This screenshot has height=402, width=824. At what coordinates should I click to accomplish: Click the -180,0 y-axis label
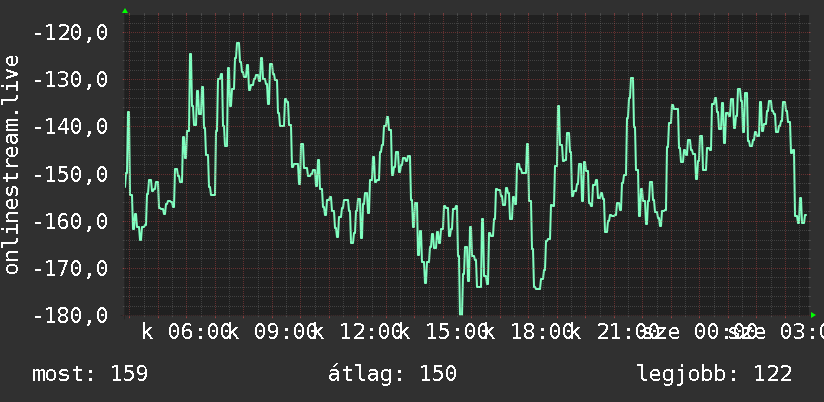point(70,315)
